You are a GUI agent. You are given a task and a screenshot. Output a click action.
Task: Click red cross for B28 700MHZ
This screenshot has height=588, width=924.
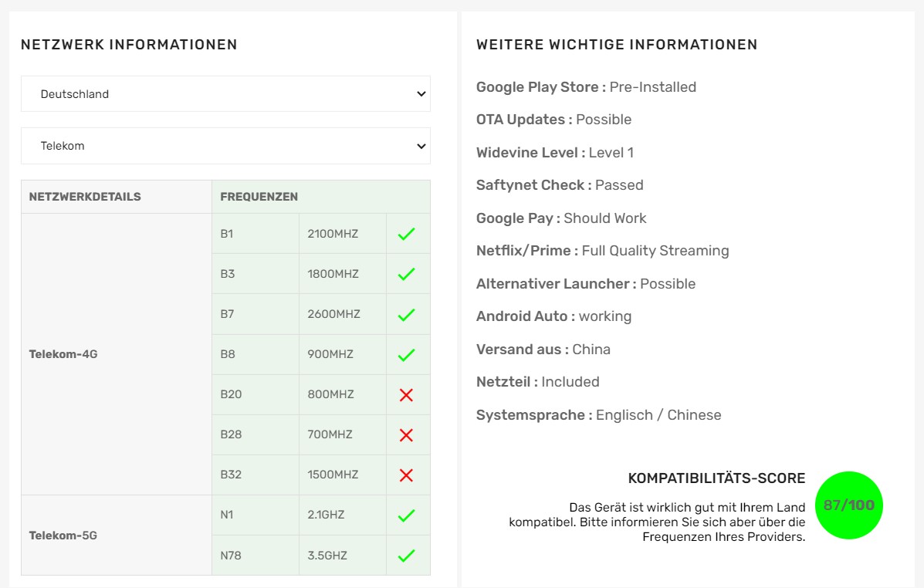pyautogui.click(x=406, y=435)
